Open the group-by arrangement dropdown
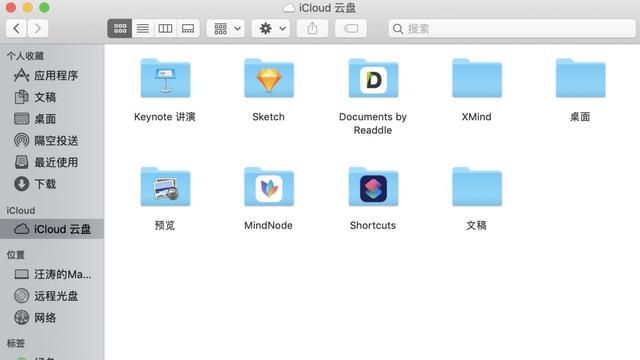Image resolution: width=640 pixels, height=360 pixels. coord(226,29)
